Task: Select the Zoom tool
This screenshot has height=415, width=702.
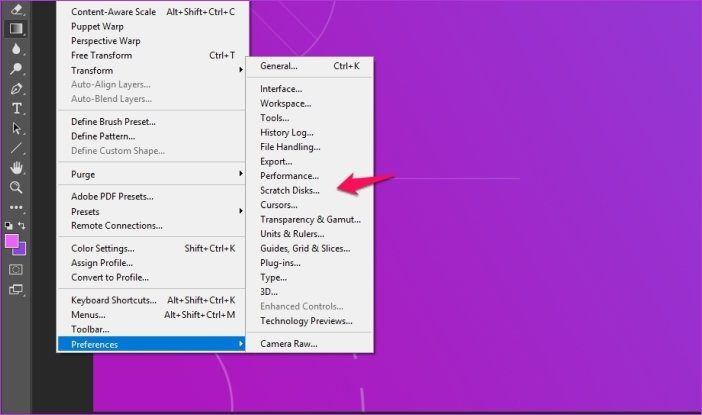Action: 16,188
